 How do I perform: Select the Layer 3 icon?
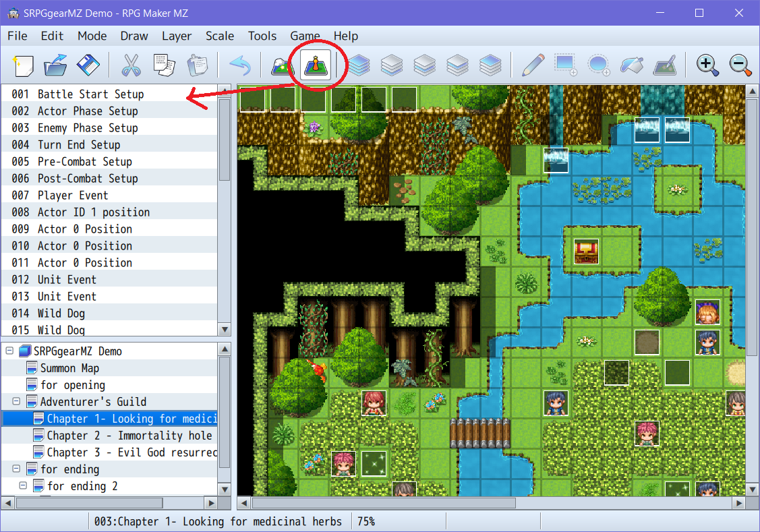tap(457, 65)
